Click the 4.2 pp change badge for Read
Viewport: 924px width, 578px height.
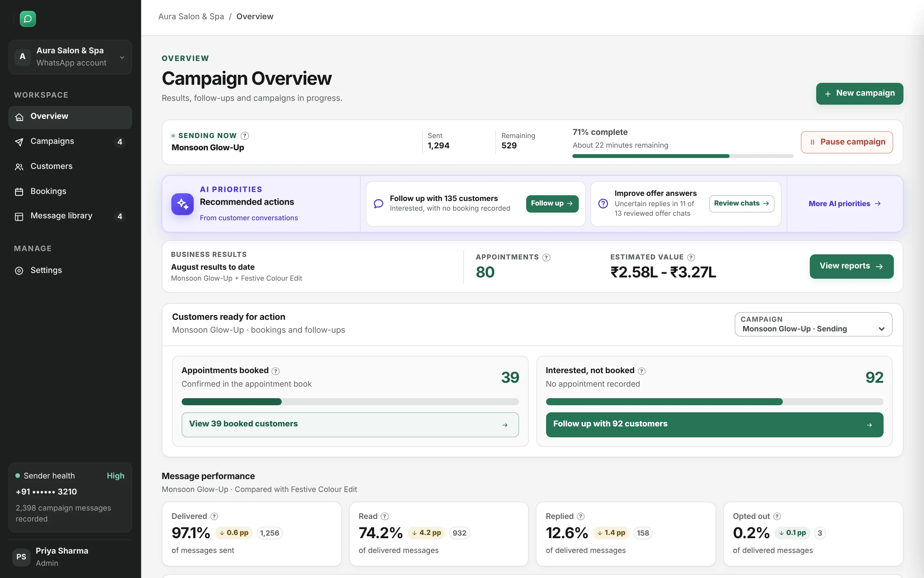tap(426, 533)
